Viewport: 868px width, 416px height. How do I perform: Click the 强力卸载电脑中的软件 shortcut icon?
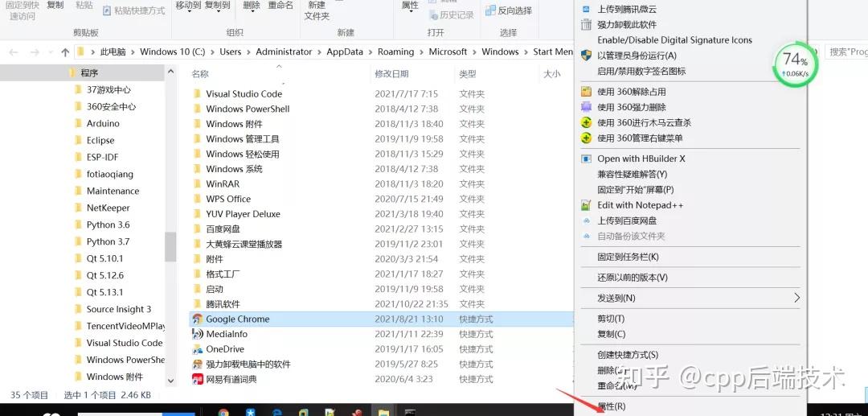click(197, 364)
